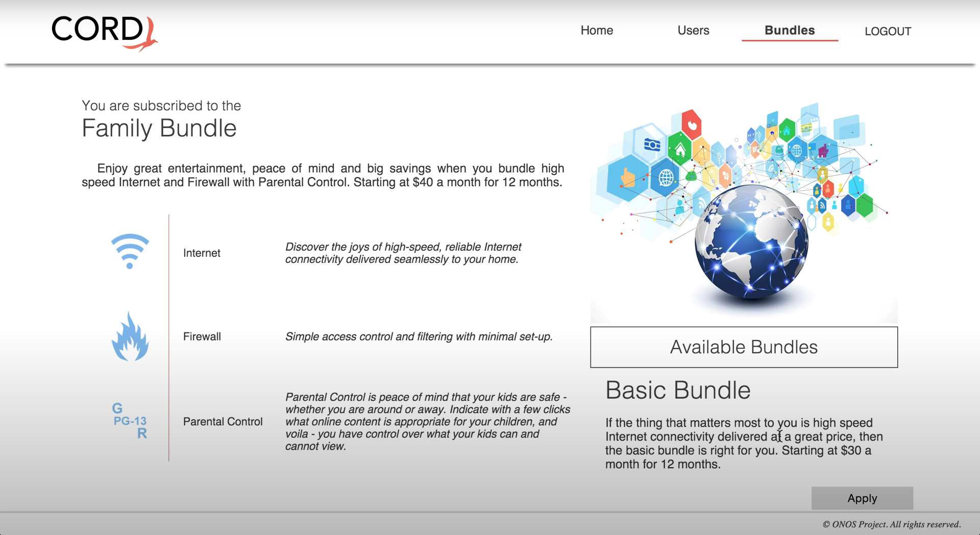The image size is (980, 535).
Task: Click 'Discover the joys of high-speed' description
Action: click(x=403, y=253)
